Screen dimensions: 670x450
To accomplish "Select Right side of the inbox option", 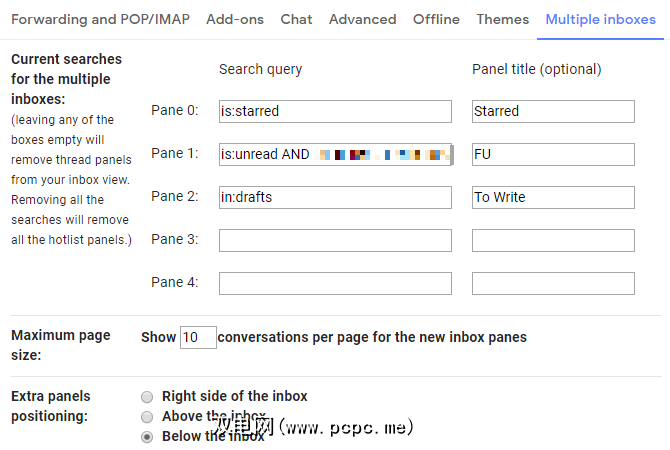I will coord(148,396).
